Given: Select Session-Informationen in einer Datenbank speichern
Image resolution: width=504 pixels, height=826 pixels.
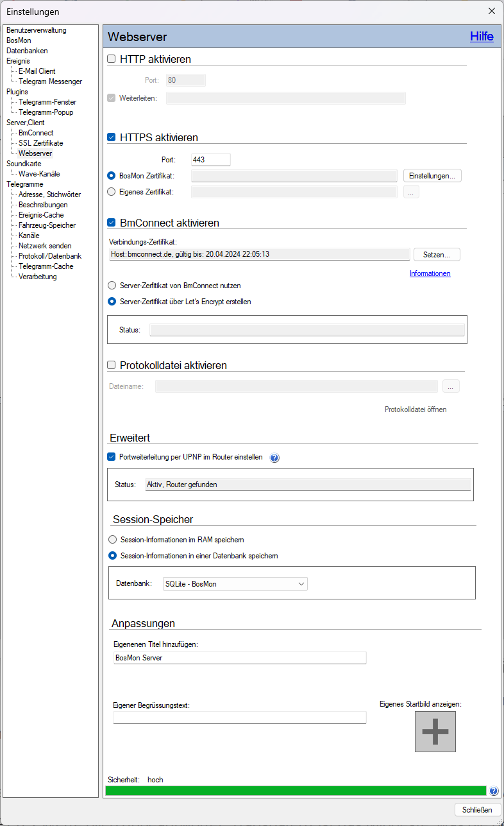Looking at the screenshot, I should pyautogui.click(x=113, y=556).
